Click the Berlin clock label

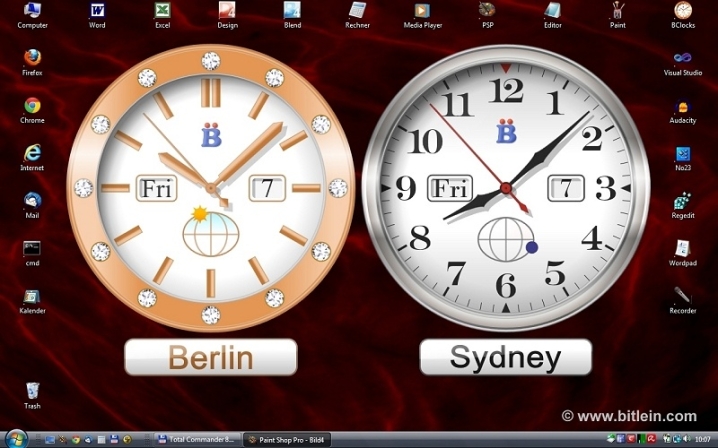[210, 357]
